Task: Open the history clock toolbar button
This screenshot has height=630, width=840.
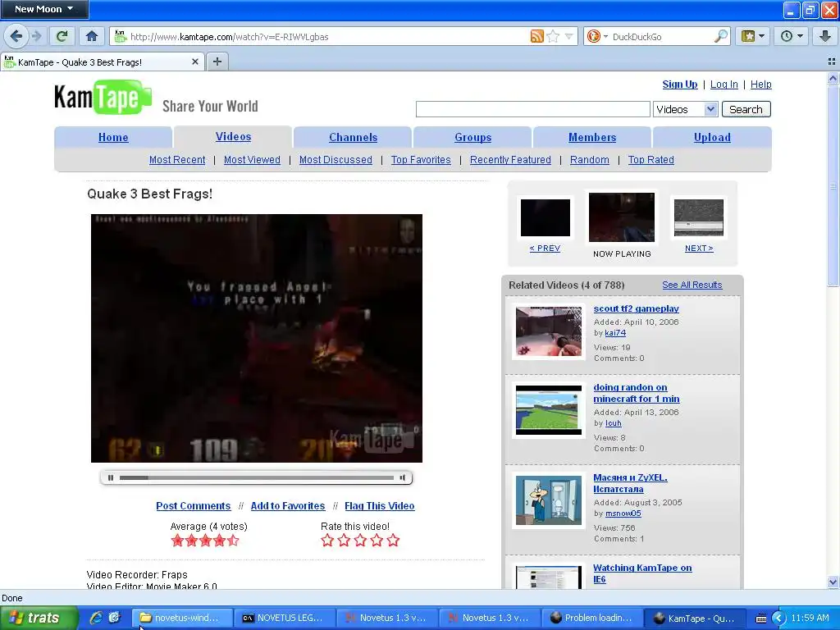Action: [791, 36]
